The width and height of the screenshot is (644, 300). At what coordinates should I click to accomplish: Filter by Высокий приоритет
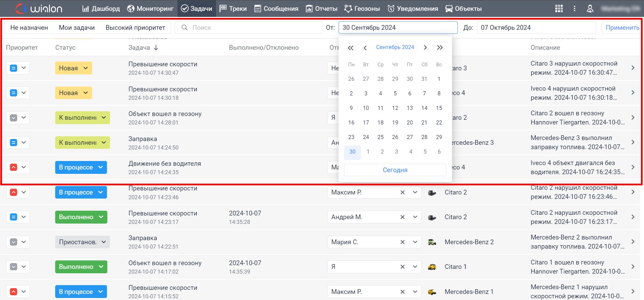(x=135, y=27)
